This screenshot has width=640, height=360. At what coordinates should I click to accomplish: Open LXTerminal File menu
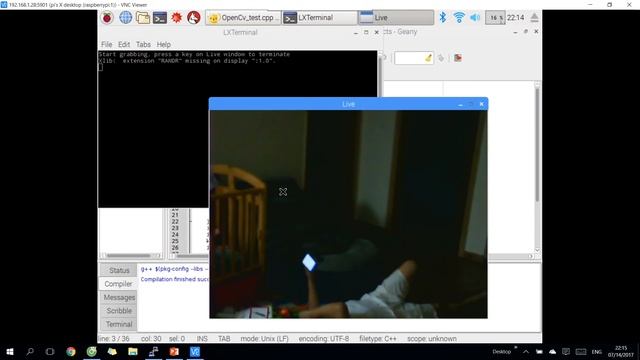pos(107,44)
